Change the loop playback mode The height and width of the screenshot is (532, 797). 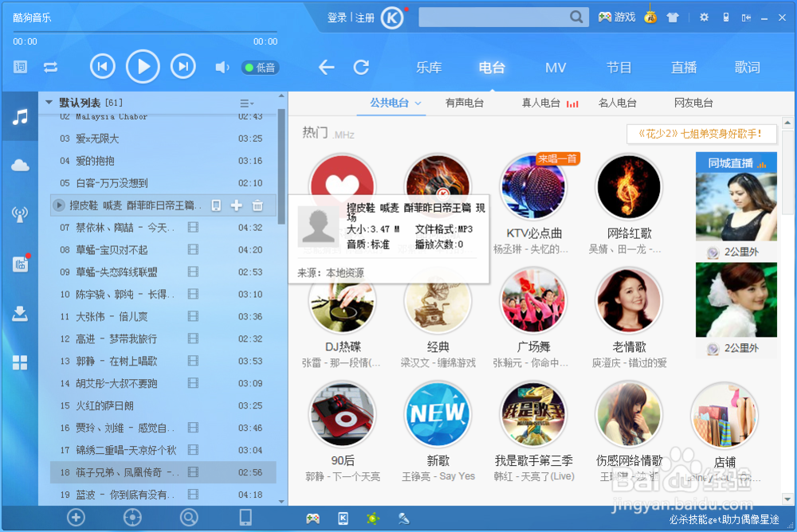tap(50, 67)
